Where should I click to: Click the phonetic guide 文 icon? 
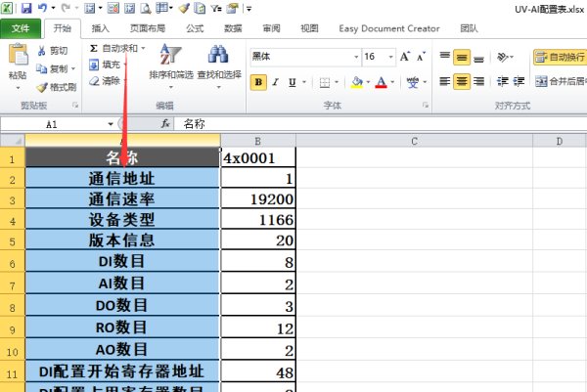click(413, 82)
